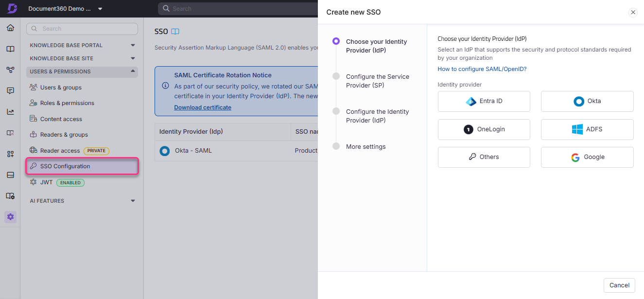Choose the Identity Provider step radio

336,41
